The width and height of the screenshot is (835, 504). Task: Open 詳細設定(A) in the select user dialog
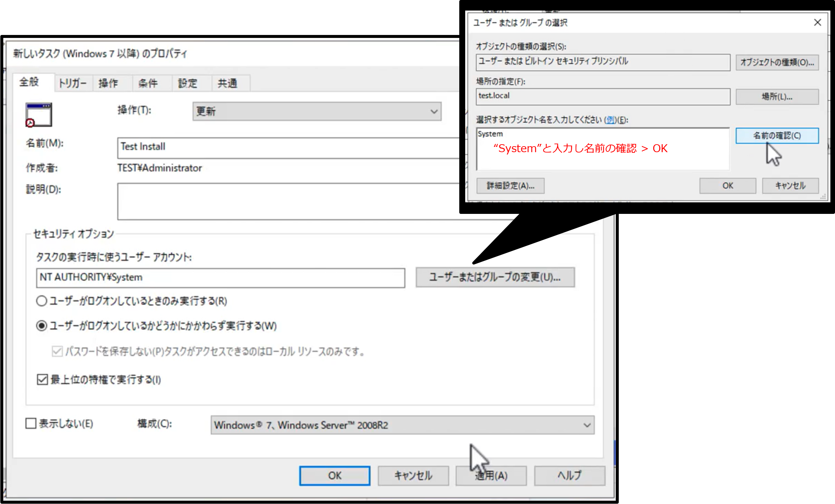510,186
